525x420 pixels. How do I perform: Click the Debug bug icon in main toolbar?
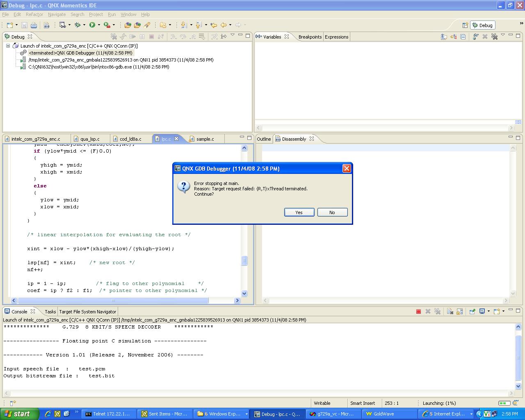point(77,25)
